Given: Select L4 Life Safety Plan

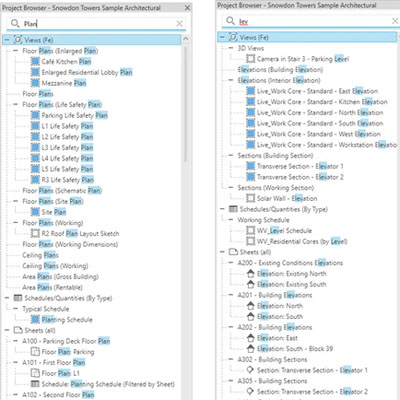Looking at the screenshot, I should (x=67, y=158).
